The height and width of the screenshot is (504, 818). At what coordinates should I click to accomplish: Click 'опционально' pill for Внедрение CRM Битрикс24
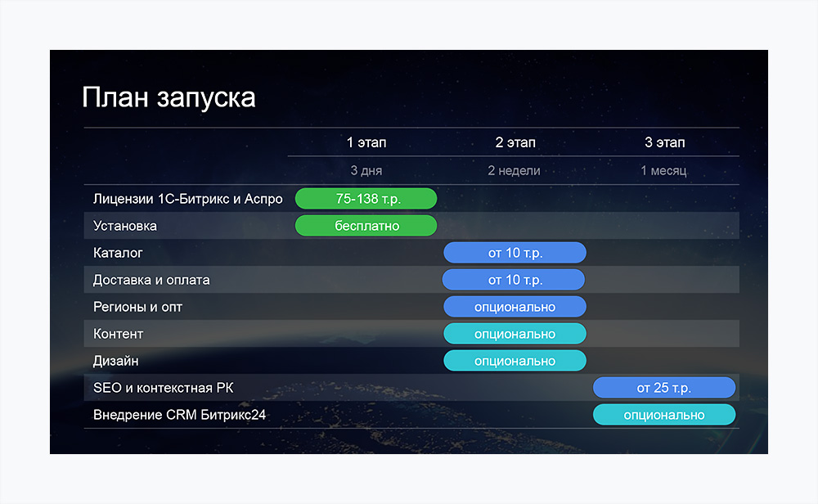[x=663, y=415]
